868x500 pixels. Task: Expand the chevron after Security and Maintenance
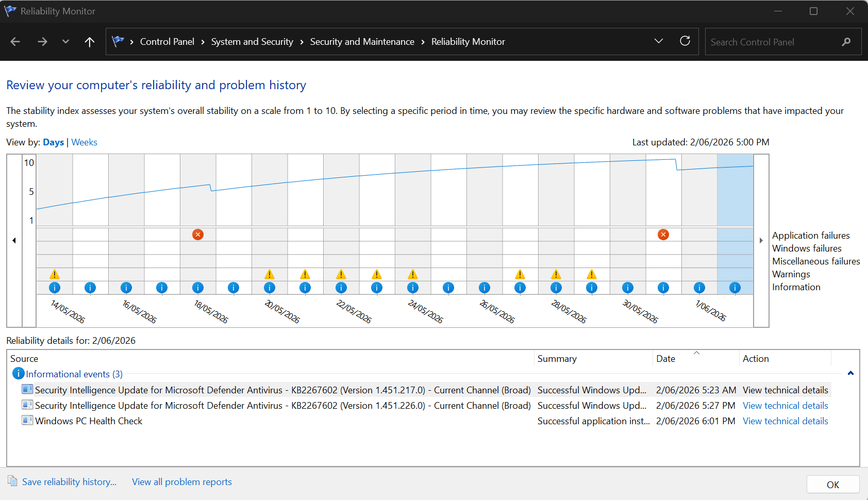point(423,42)
